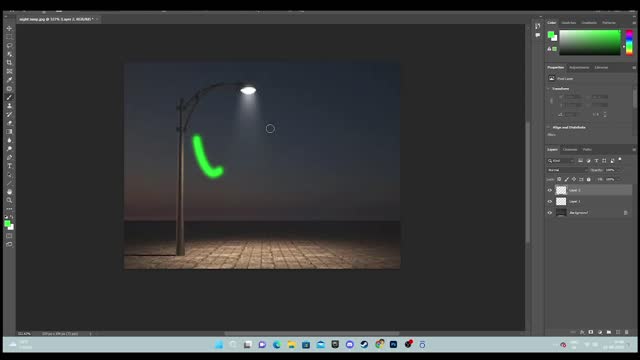Open the Color panel options menu

[x=634, y=23]
